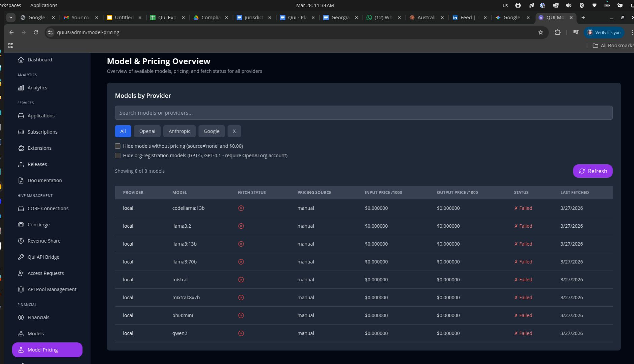Click model name llama3:70b
The width and height of the screenshot is (634, 364).
[184, 262]
